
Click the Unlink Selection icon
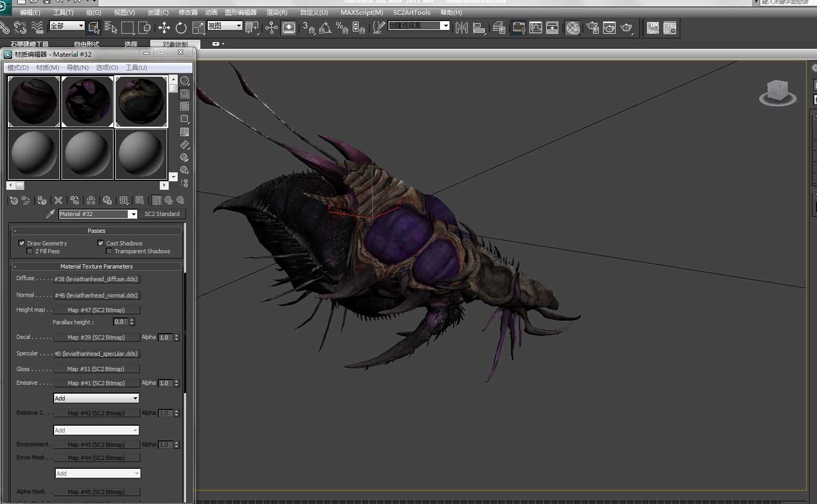[x=21, y=27]
